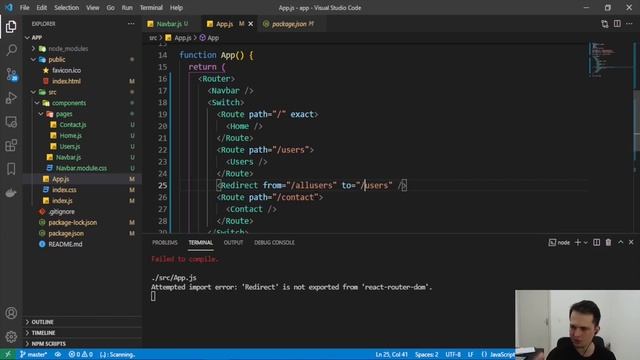Collapse the src folder
Screen dimensions: 640x360
[x=33, y=92]
